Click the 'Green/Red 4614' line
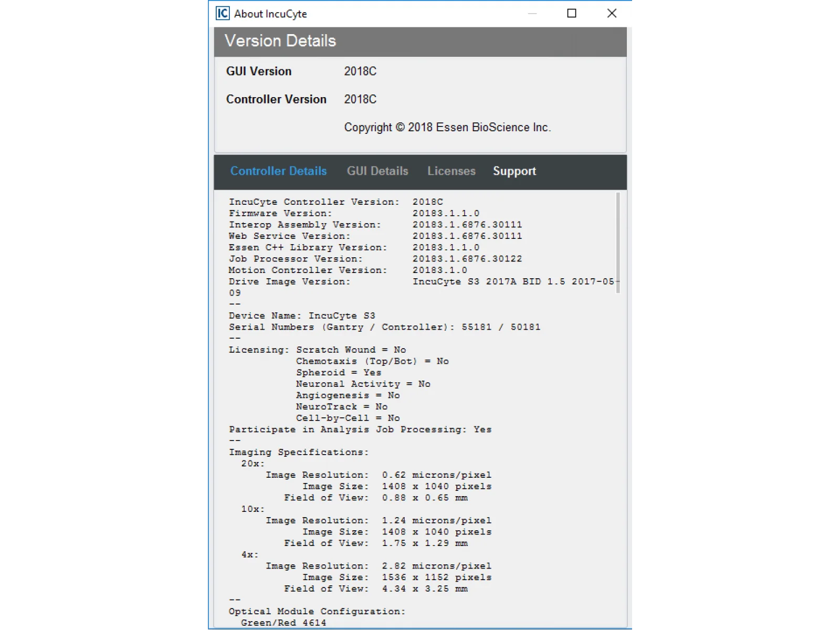Viewport: 840px width, 630px height. coord(283,623)
